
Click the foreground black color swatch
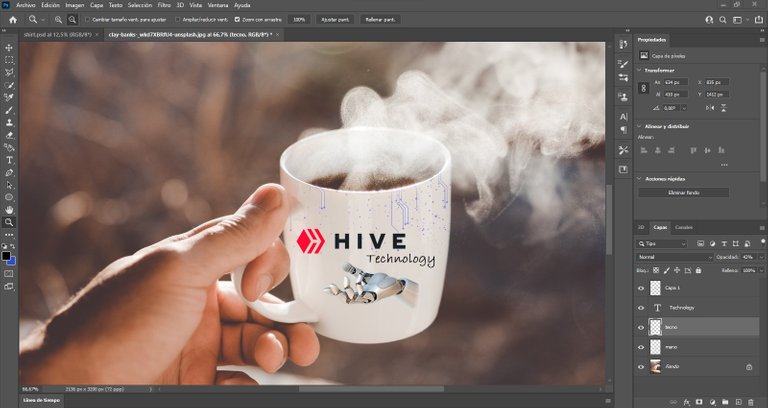[x=6, y=256]
